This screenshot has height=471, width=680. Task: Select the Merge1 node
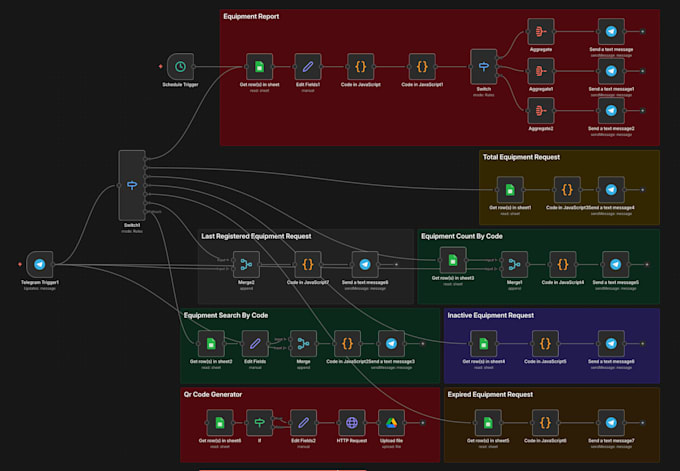point(514,264)
